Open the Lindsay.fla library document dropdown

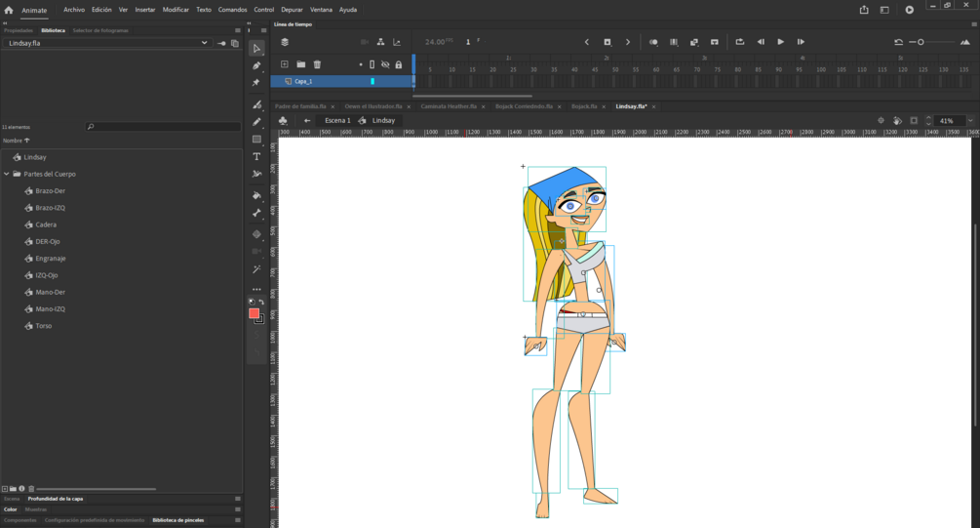pos(204,43)
